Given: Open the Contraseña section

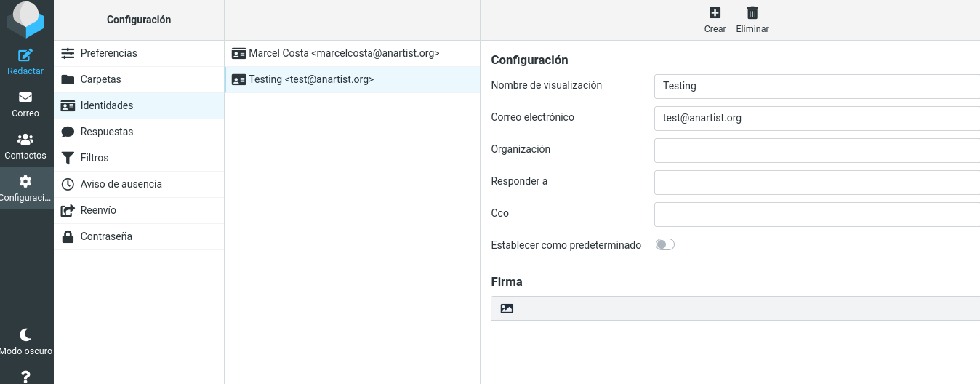Looking at the screenshot, I should (x=106, y=236).
